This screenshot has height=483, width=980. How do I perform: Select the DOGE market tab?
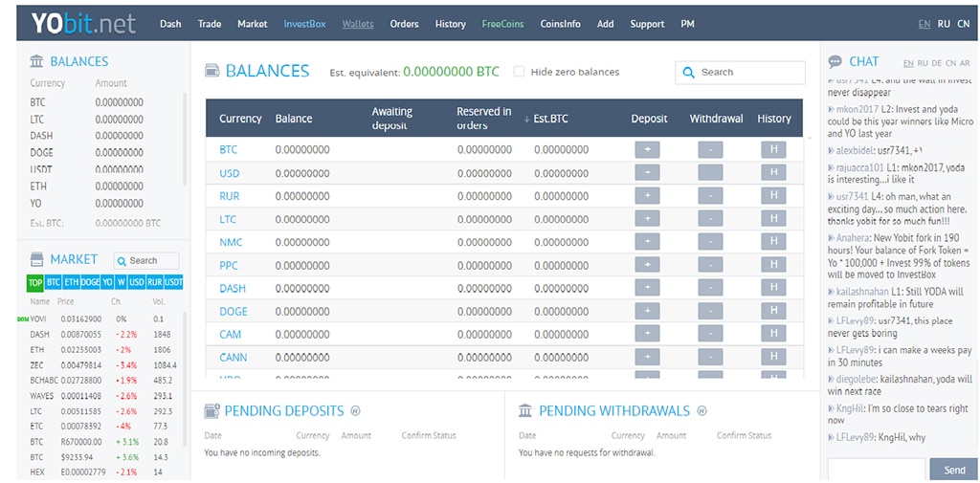coord(90,282)
